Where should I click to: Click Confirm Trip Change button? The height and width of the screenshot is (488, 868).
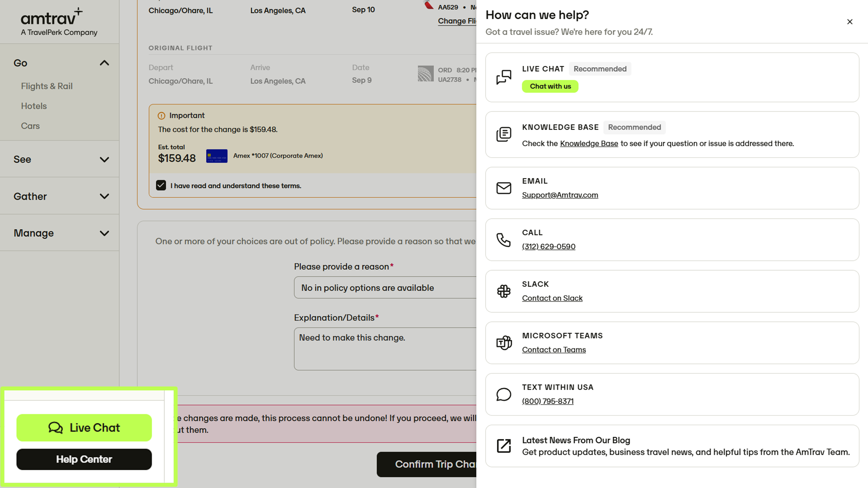point(427,464)
